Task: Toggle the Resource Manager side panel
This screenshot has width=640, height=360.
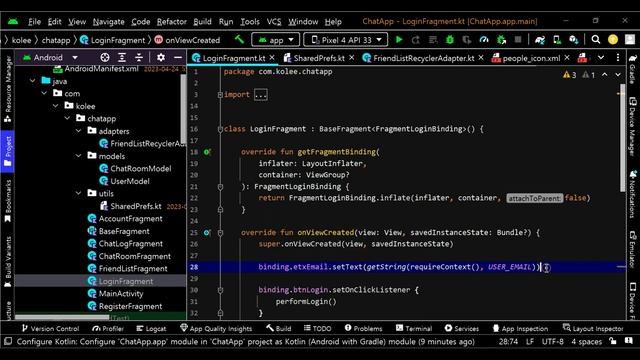Action: pos(8,89)
